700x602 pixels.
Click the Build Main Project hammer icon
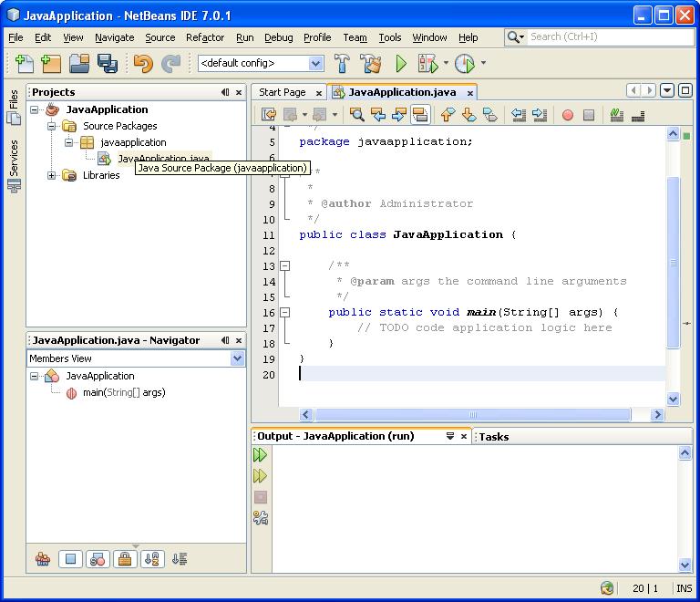[x=342, y=64]
